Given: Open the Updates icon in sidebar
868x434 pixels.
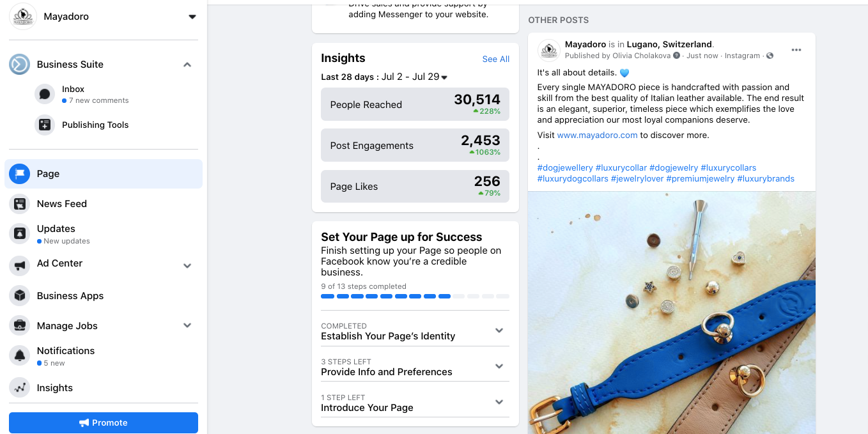Looking at the screenshot, I should tap(20, 234).
